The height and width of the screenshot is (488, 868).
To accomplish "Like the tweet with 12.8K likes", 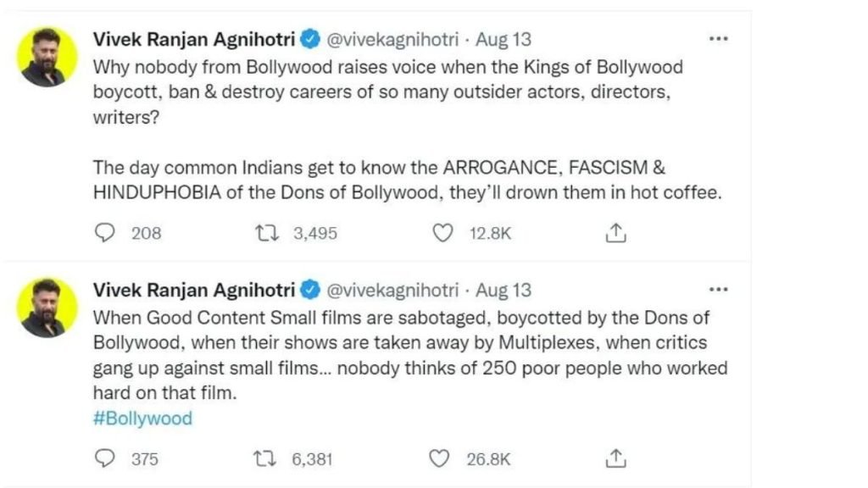I will [442, 233].
